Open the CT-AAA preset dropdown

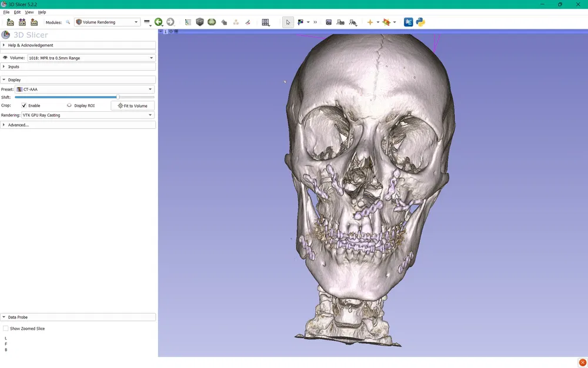[85, 89]
